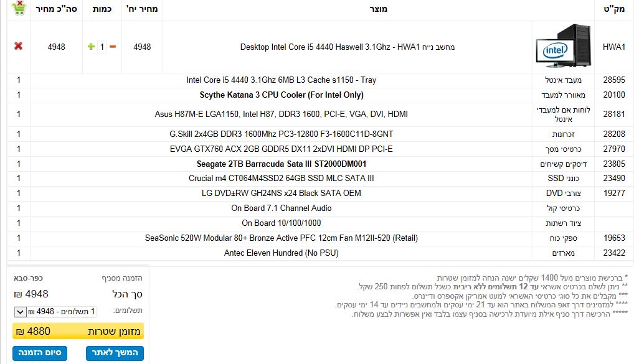Click the סיום הזמנה button
634x364 pixels.
(37, 353)
